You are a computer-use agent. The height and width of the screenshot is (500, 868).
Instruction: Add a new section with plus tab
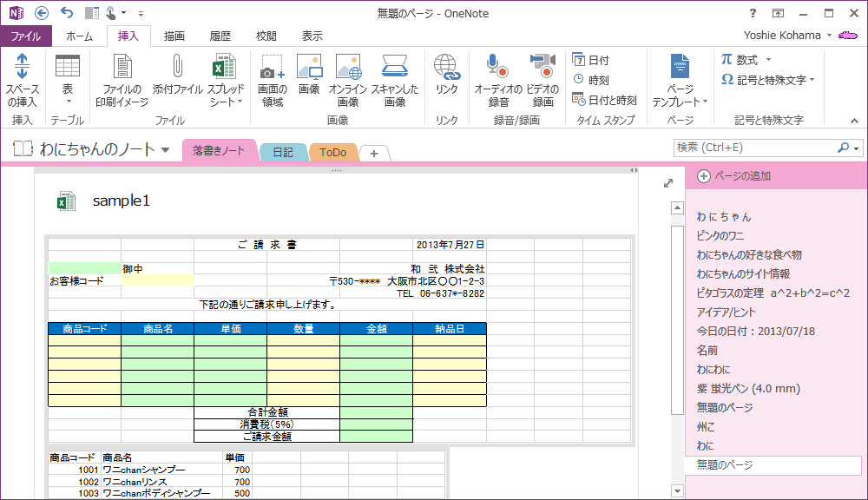point(374,154)
